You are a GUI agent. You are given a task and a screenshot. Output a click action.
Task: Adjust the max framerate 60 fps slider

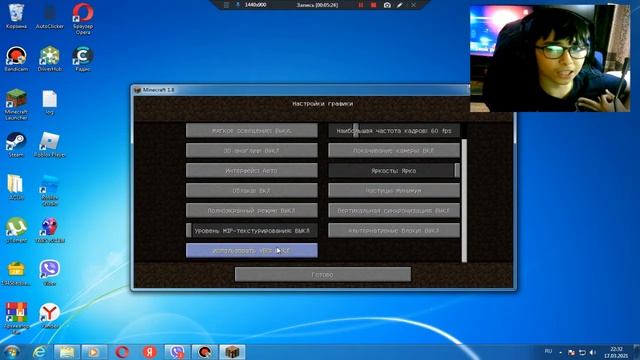click(394, 131)
